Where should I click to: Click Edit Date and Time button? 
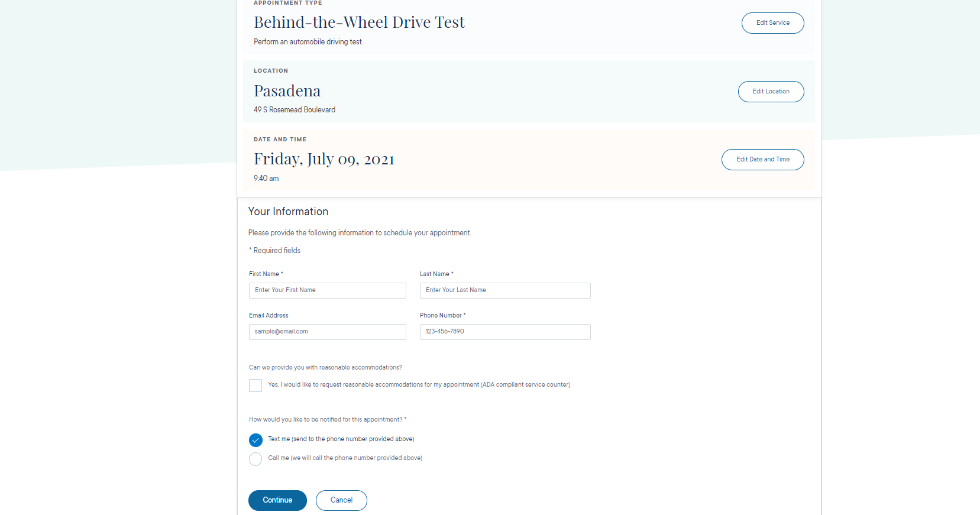tap(762, 160)
